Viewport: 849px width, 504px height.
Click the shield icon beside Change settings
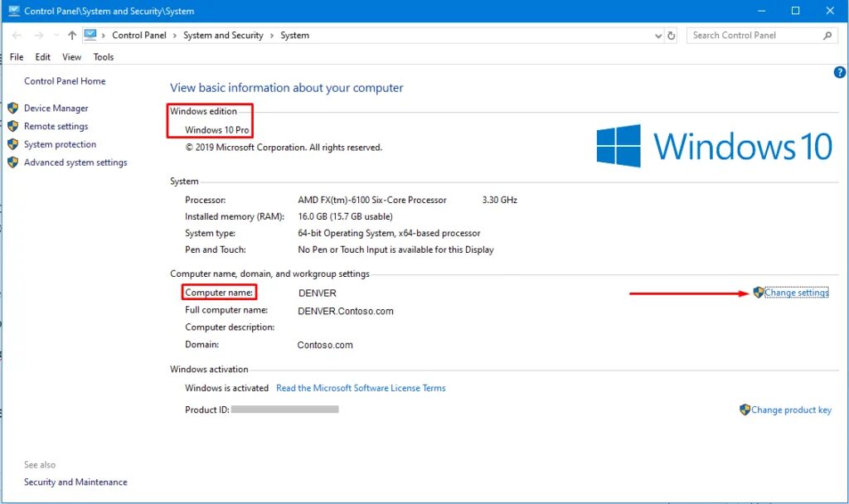click(756, 293)
